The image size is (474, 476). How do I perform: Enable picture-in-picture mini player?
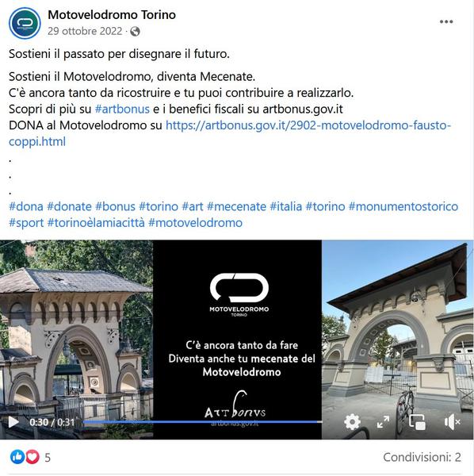417,422
